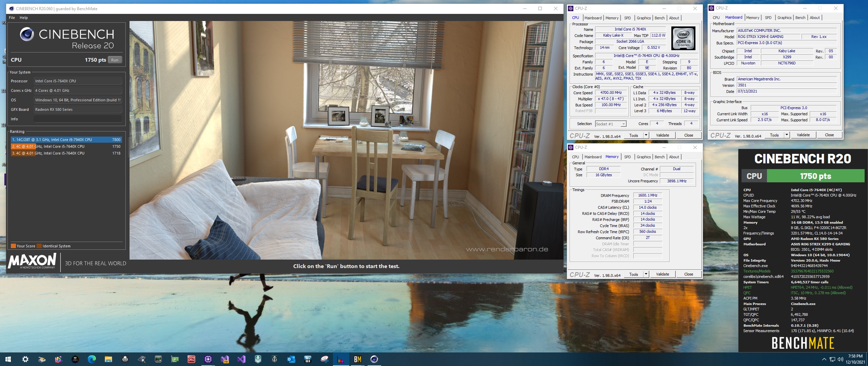Click BenchMate 1750 pts score bar

point(815,176)
